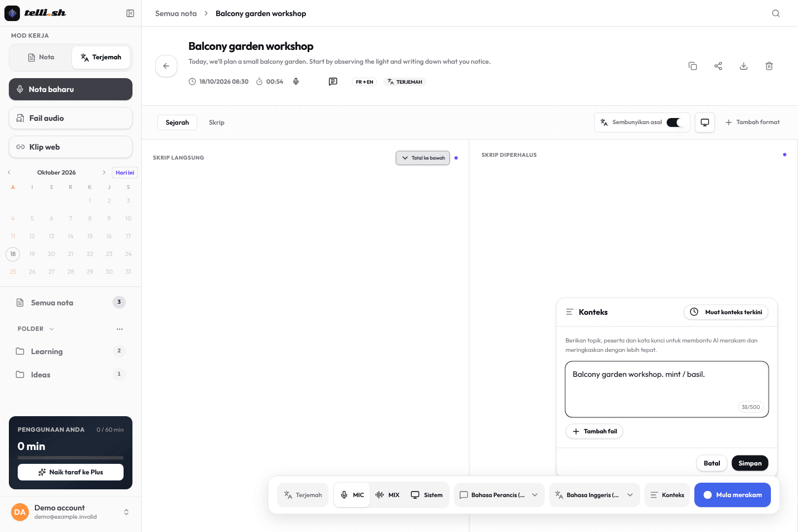Open the Bahasa Perancis source language dropdown
798x532 pixels.
point(499,495)
